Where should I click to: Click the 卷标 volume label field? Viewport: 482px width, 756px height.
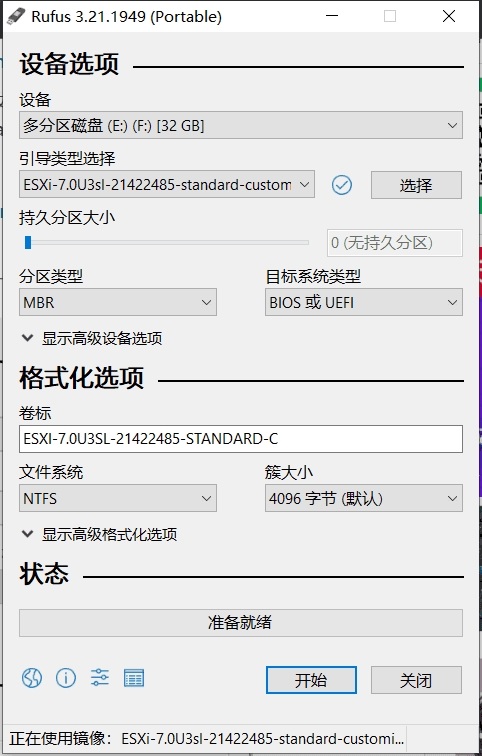(241, 439)
